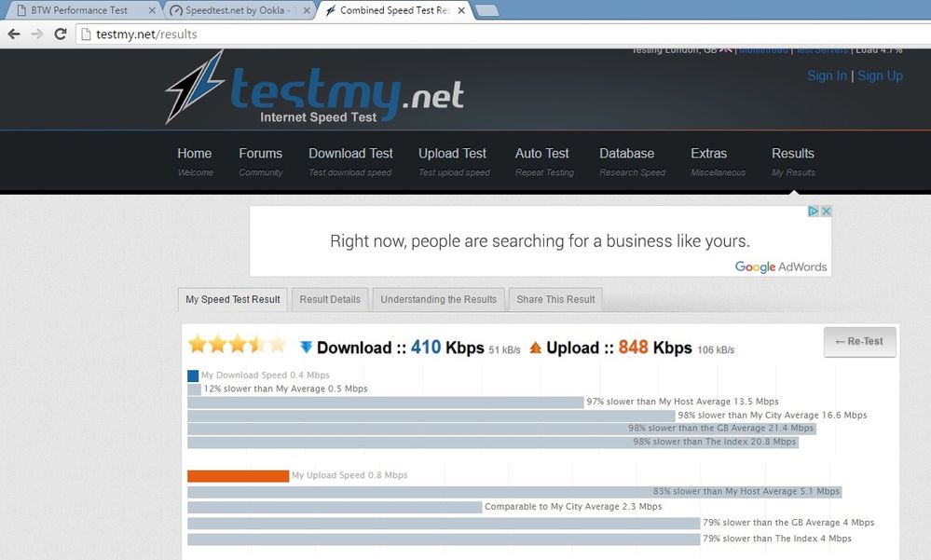Click '98% slower than My City Average 16.6 Mbps'
Image resolution: width=931 pixels, height=560 pixels.
pos(773,415)
